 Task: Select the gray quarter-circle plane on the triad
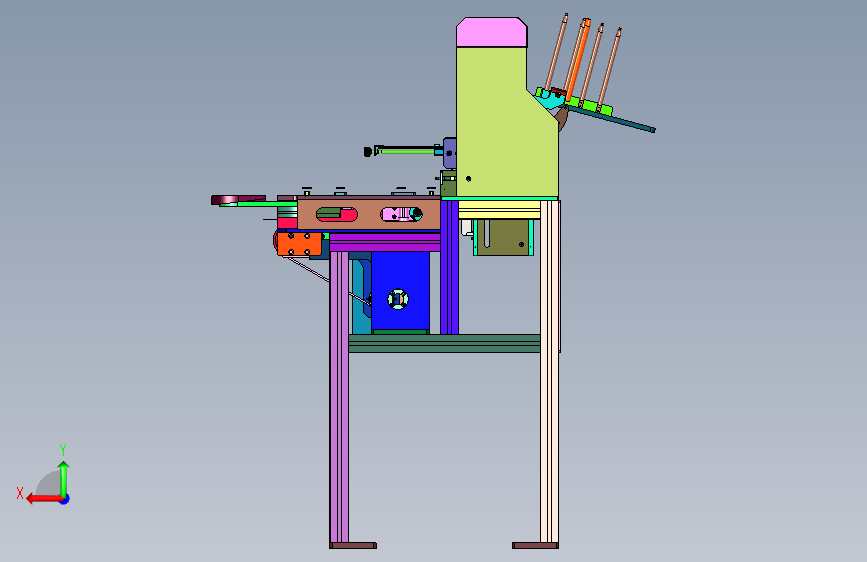[49, 484]
